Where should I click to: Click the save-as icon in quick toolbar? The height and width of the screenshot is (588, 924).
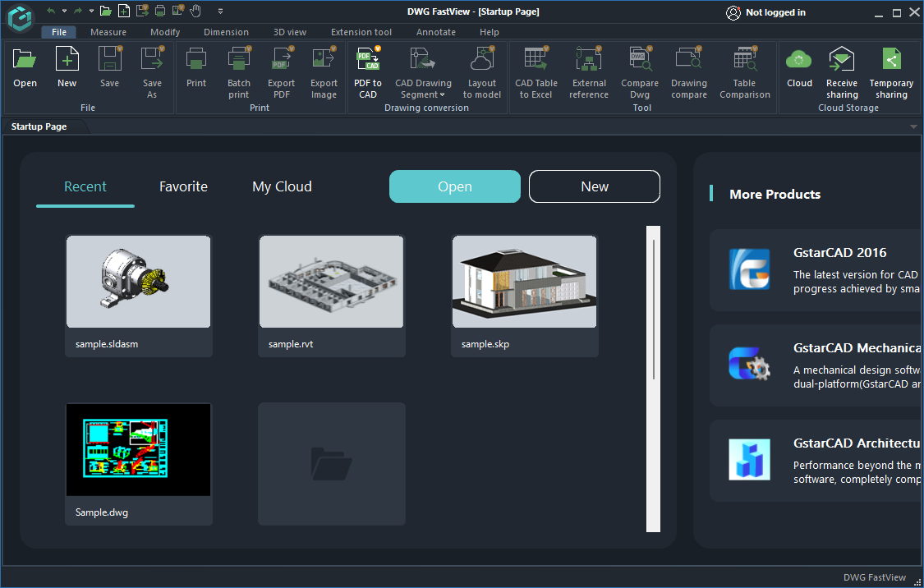click(142, 11)
